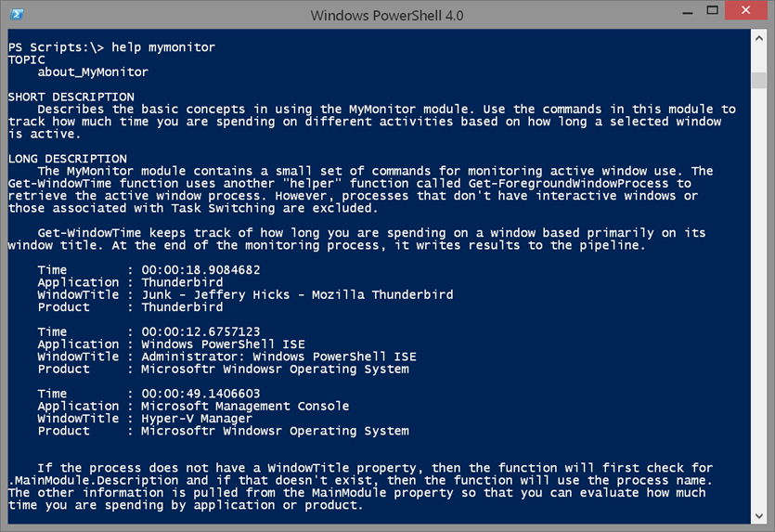Click the empty scrollbar track below thumb
775x532 pixels.
[x=758, y=297]
